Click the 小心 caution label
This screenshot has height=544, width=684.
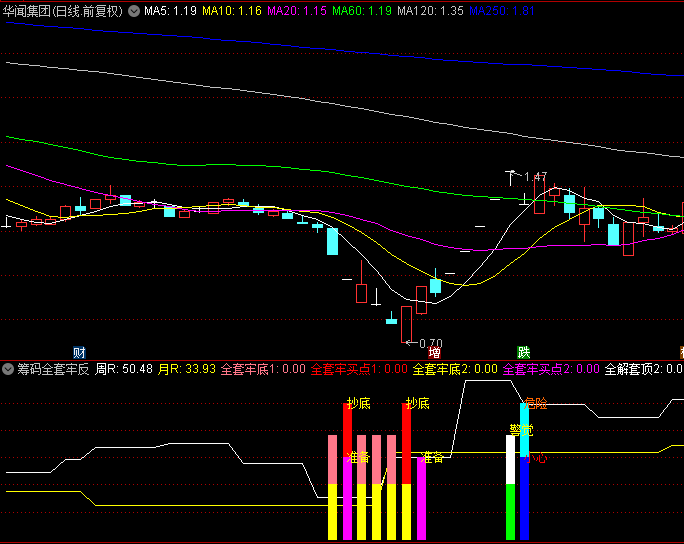click(x=535, y=458)
